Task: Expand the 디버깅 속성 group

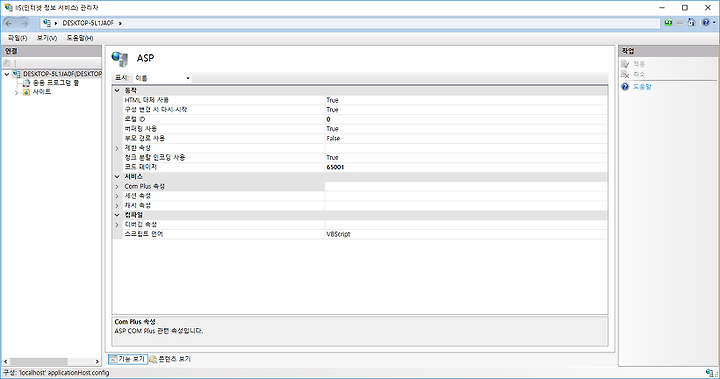Action: click(x=117, y=225)
